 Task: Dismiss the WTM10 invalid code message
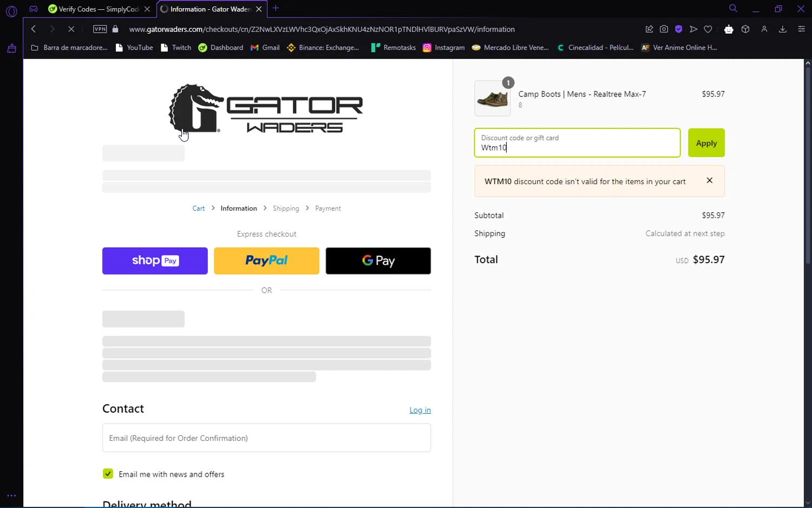(x=710, y=180)
